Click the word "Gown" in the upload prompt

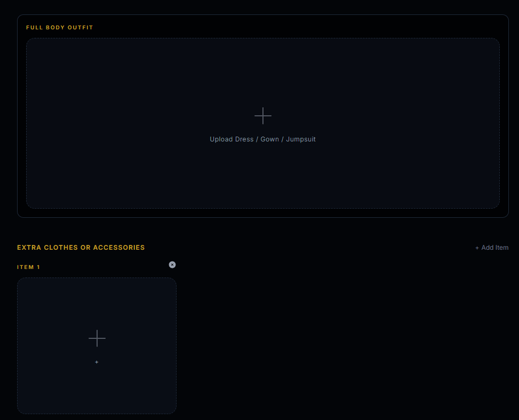[269, 139]
